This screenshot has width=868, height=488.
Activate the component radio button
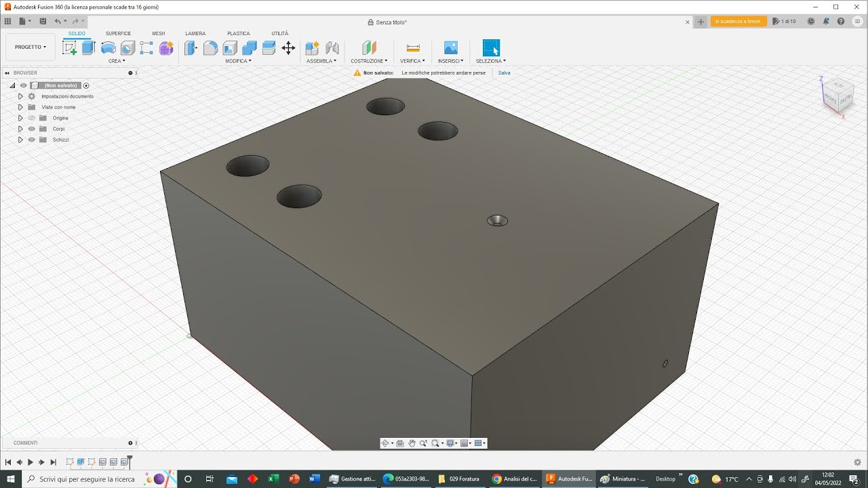click(86, 85)
